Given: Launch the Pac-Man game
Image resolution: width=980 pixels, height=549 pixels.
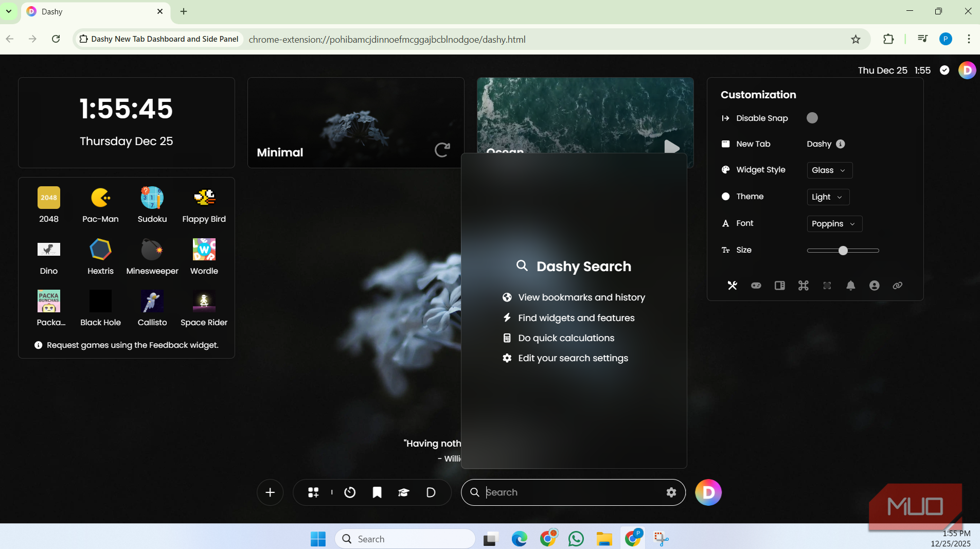Looking at the screenshot, I should pyautogui.click(x=100, y=205).
